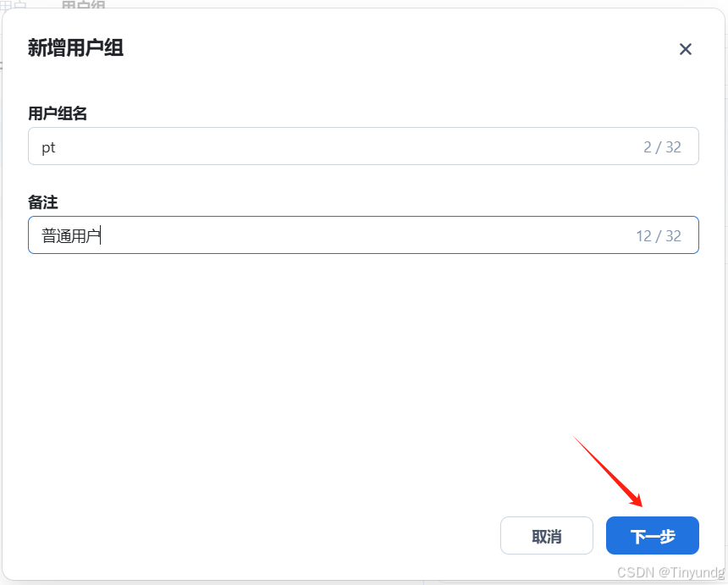This screenshot has width=728, height=585.
Task: Close the 新增用户组 dialog with the X
Action: pyautogui.click(x=686, y=49)
